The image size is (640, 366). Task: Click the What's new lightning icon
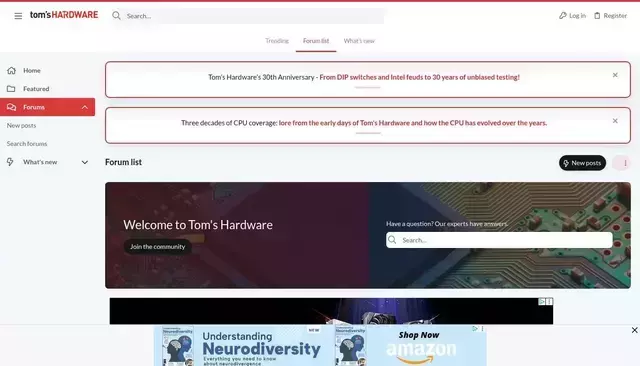coord(10,162)
